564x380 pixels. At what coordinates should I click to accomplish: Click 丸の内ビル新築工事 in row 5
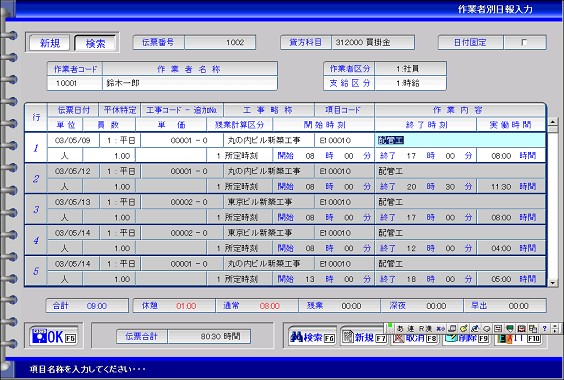tap(269, 264)
